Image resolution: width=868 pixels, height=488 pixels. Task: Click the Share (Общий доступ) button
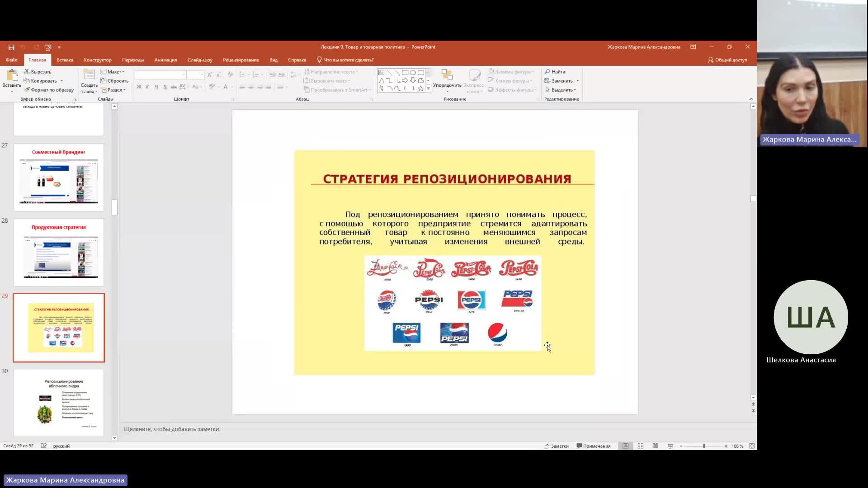[727, 60]
